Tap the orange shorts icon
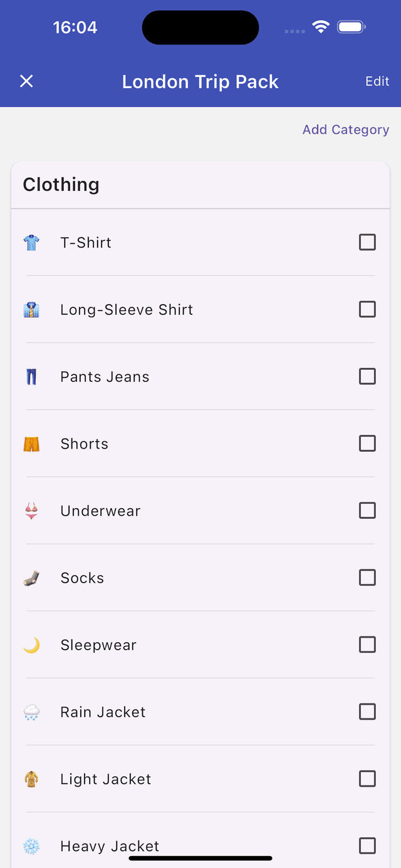The image size is (401, 868). 31,444
